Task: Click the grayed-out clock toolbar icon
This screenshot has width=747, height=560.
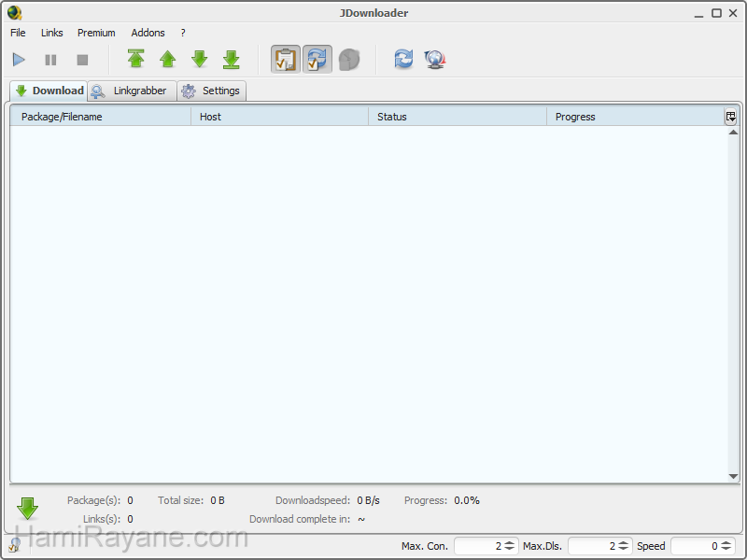Action: click(349, 60)
